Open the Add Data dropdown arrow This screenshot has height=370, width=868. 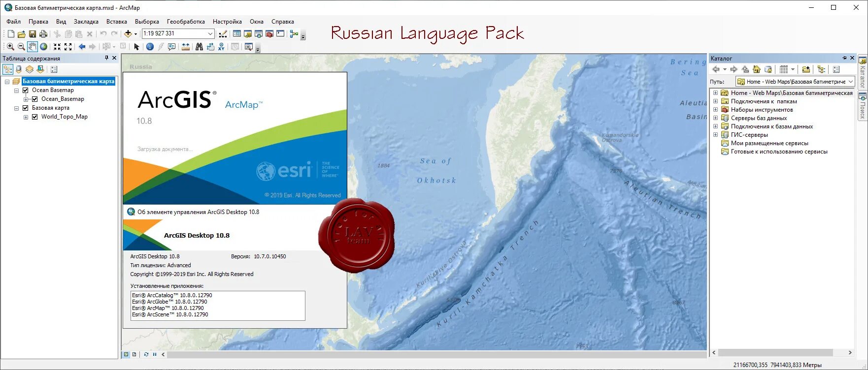point(135,34)
